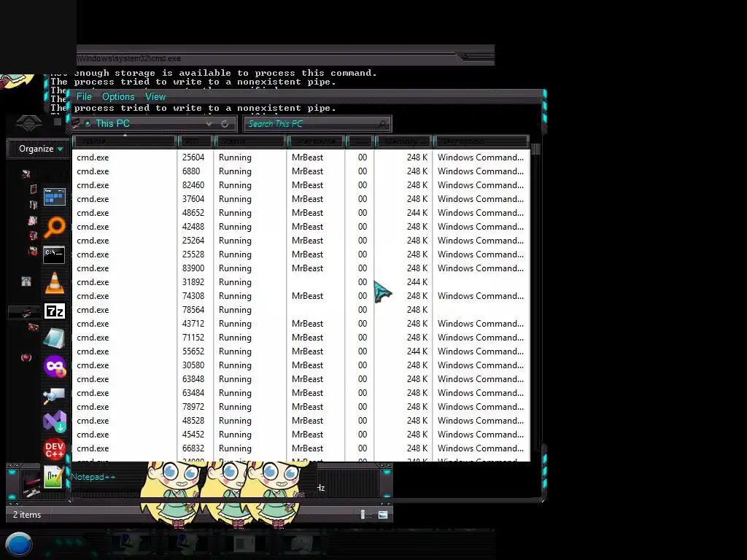Click the Description column header
This screenshot has width=747, height=560.
(x=481, y=142)
